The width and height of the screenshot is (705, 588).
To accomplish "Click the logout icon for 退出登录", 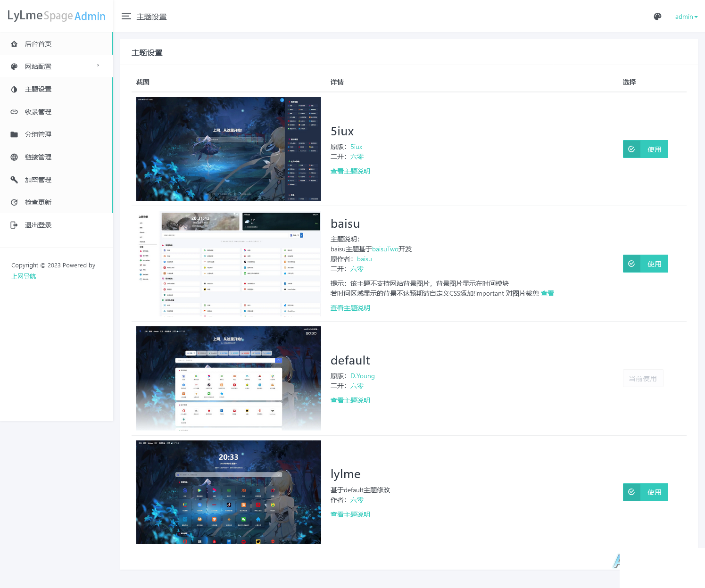I will pyautogui.click(x=14, y=225).
